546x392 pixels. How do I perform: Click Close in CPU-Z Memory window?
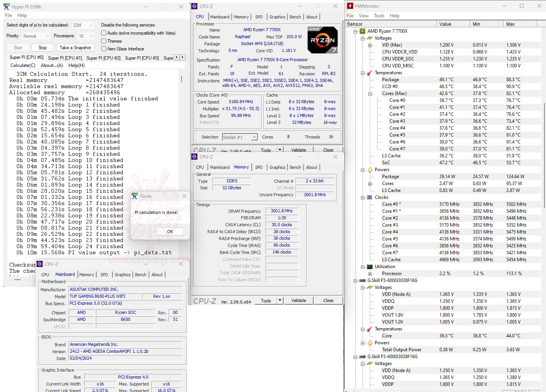point(328,300)
